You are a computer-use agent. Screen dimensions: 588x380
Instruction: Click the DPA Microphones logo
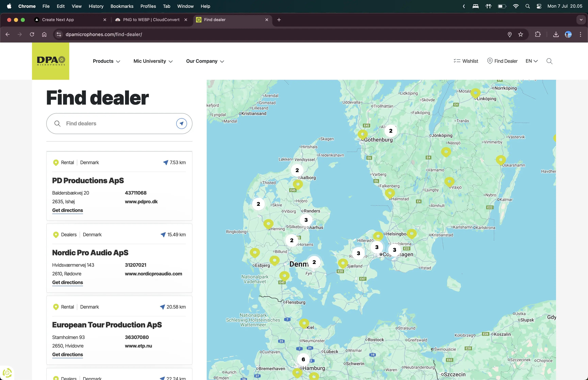point(51,61)
